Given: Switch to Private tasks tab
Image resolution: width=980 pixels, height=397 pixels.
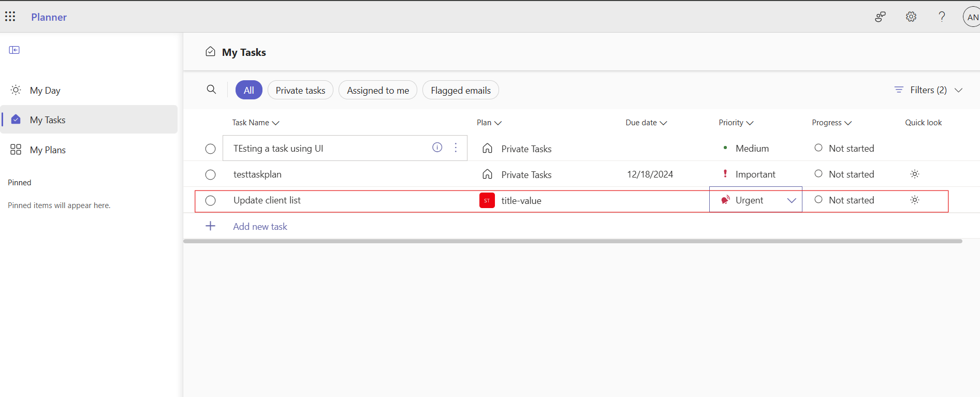Looking at the screenshot, I should 300,90.
